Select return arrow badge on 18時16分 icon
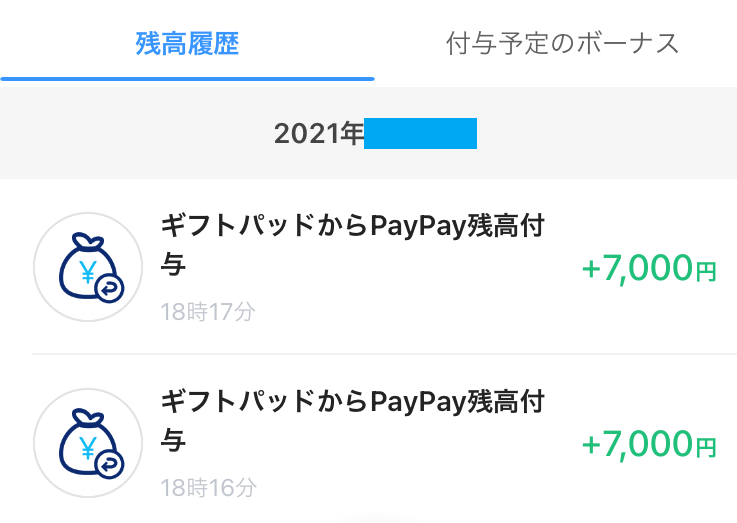Viewport: 737px width, 523px height. coord(109,464)
